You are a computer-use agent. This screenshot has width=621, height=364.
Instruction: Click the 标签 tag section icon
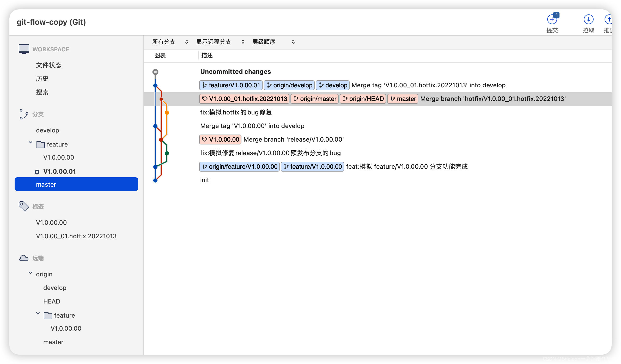24,206
